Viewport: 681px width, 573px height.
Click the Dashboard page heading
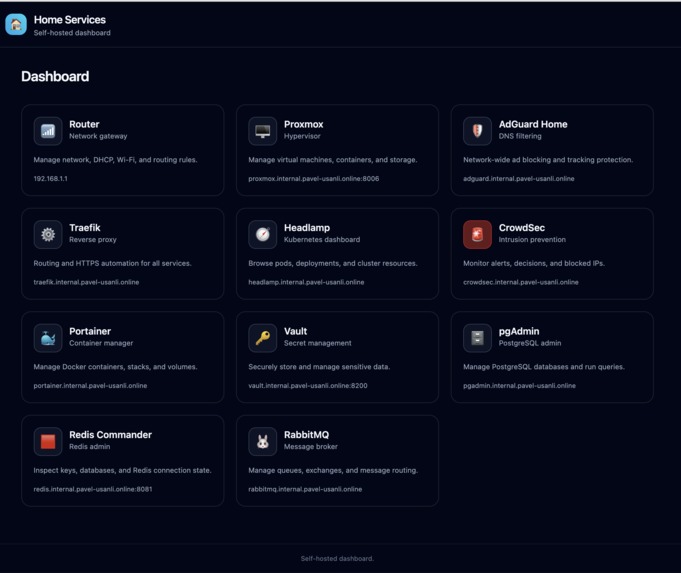[x=55, y=76]
